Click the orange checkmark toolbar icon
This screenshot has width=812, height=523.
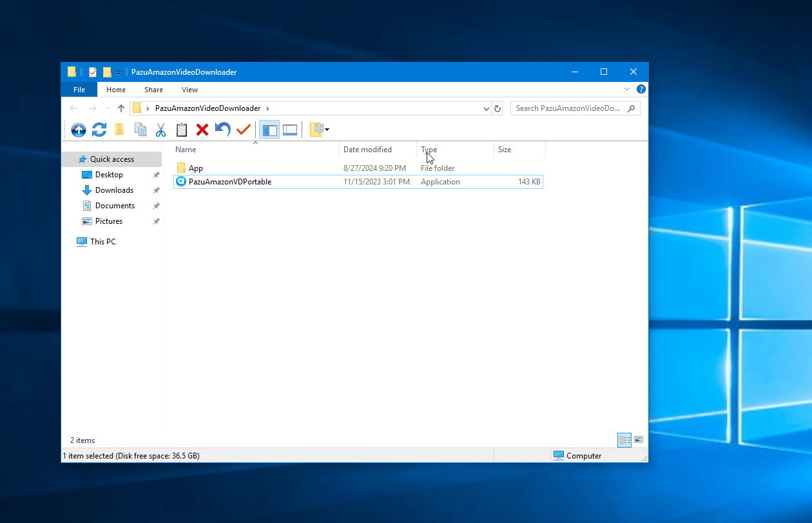243,130
